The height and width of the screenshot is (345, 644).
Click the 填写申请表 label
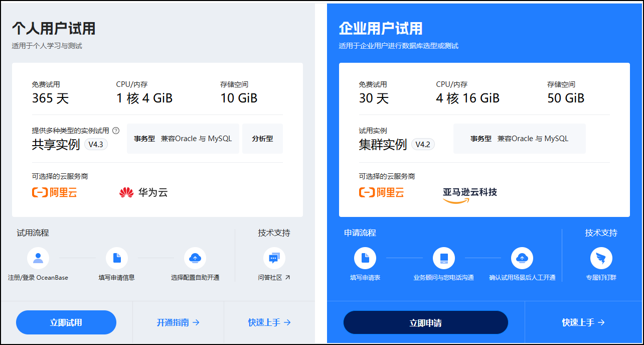365,277
